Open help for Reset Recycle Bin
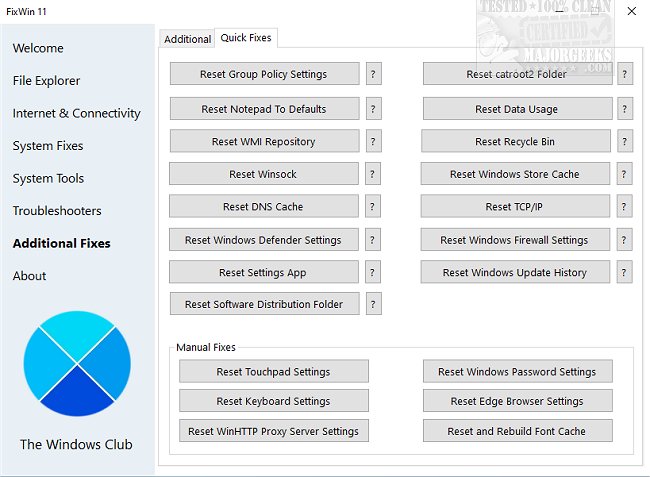 click(x=625, y=141)
